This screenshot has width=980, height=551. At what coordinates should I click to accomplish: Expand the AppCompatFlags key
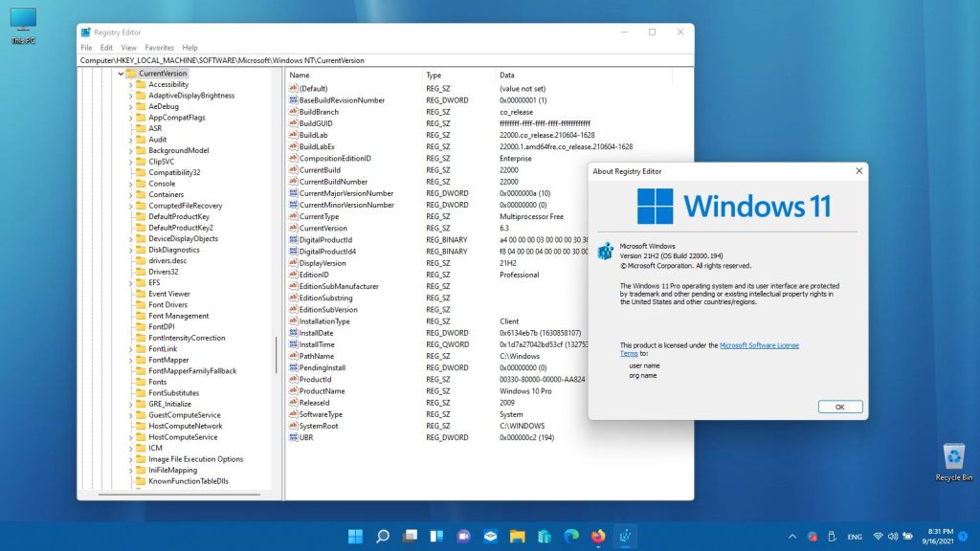pos(130,118)
